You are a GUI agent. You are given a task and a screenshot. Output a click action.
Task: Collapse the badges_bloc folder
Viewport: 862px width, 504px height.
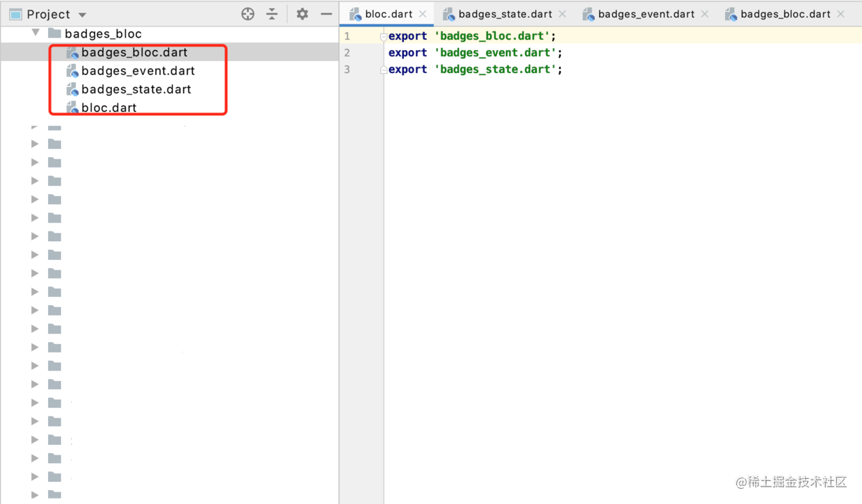coord(35,33)
